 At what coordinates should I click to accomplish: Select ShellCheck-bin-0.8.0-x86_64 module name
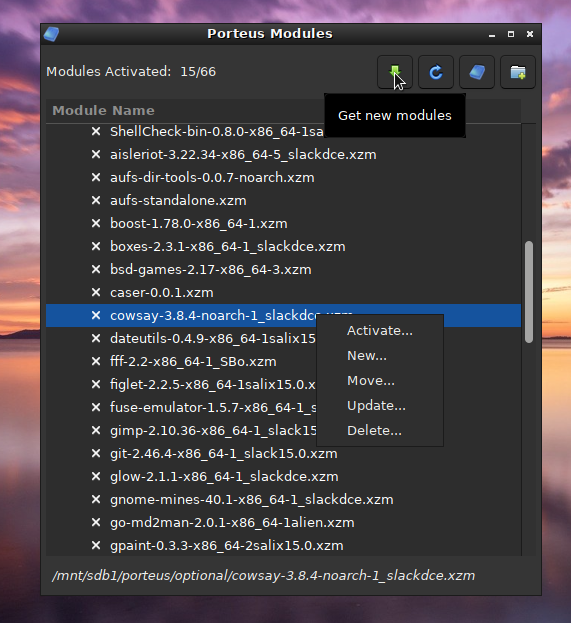tap(217, 132)
